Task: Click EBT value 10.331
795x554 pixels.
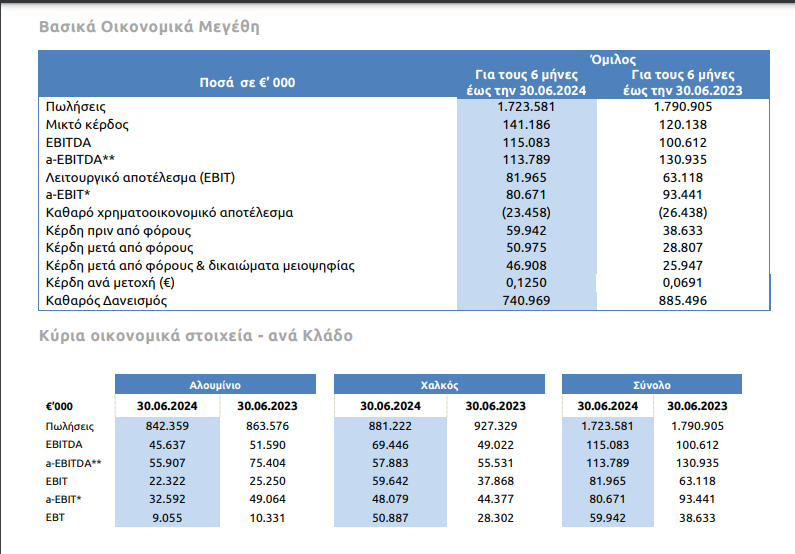Action: [267, 518]
